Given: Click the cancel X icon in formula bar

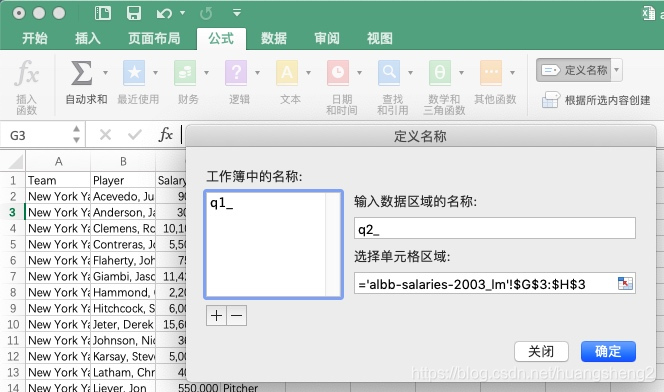Looking at the screenshot, I should click(x=105, y=135).
